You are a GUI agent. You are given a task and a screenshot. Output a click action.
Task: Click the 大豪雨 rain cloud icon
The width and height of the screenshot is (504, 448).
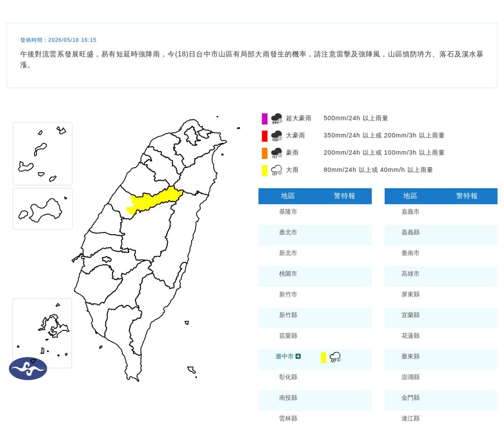coord(276,136)
